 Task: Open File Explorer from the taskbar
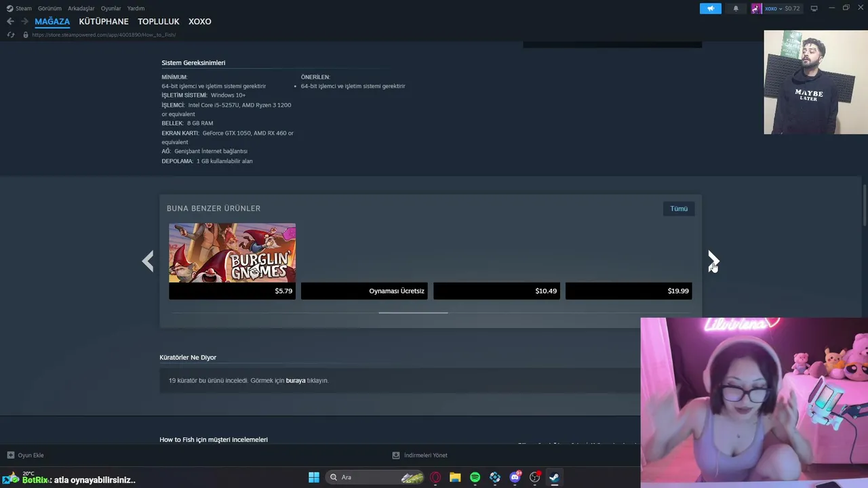[x=455, y=477]
